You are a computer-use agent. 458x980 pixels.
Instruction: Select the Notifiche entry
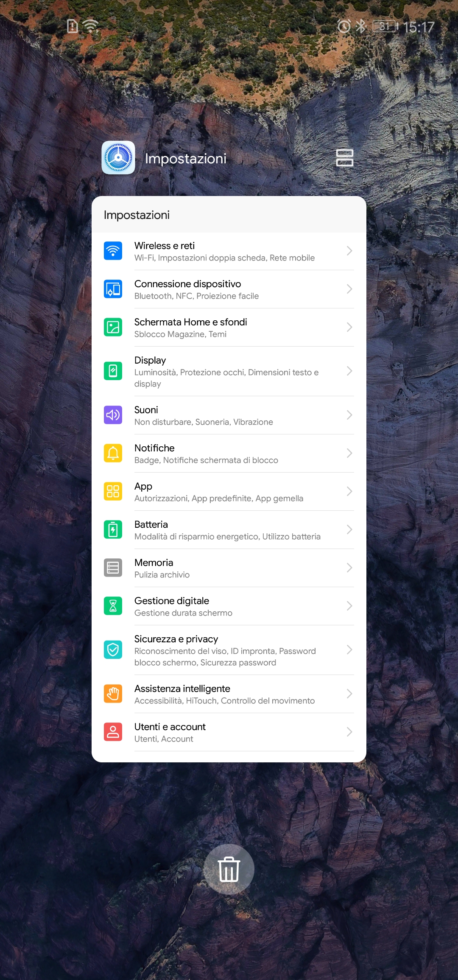pyautogui.click(x=229, y=454)
